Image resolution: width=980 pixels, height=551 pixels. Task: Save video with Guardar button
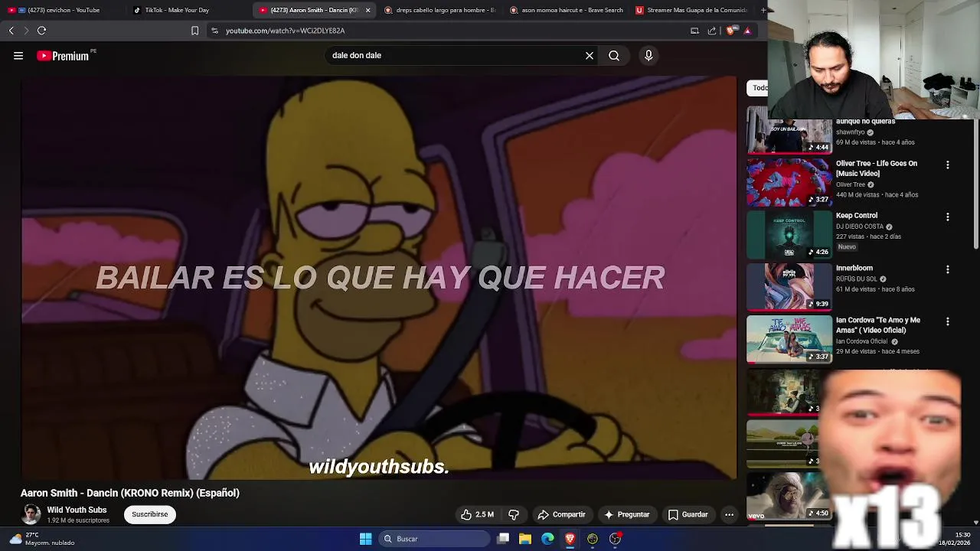coord(688,514)
